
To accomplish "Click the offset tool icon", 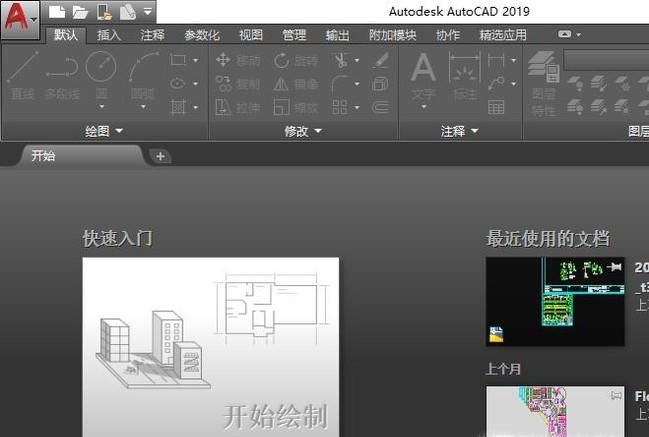I will click(380, 108).
